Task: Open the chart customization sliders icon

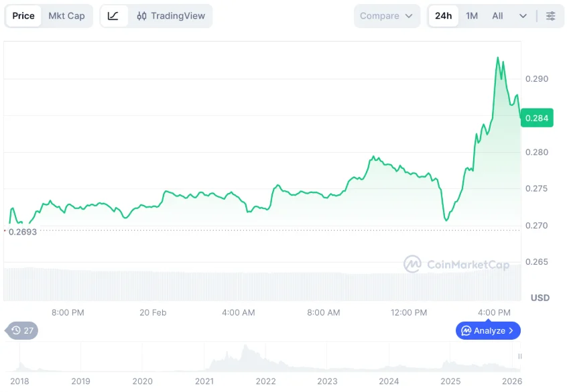Action: pos(551,15)
